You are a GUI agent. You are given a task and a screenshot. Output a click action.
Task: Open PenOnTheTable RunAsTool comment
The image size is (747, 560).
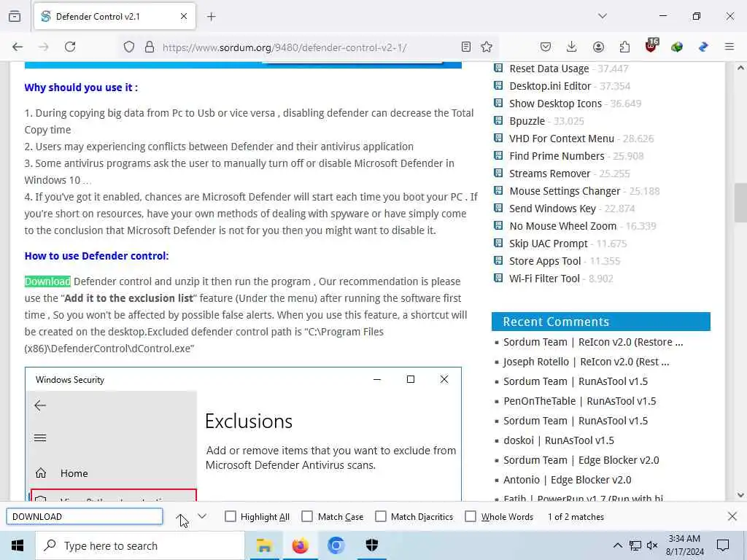tap(579, 401)
